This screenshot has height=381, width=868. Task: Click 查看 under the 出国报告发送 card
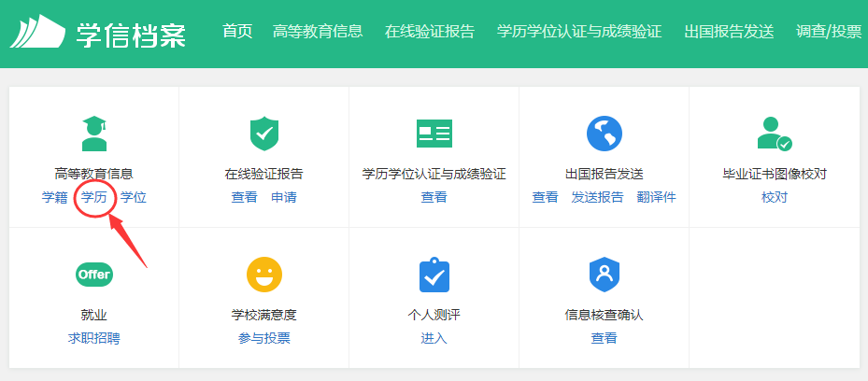pyautogui.click(x=546, y=197)
